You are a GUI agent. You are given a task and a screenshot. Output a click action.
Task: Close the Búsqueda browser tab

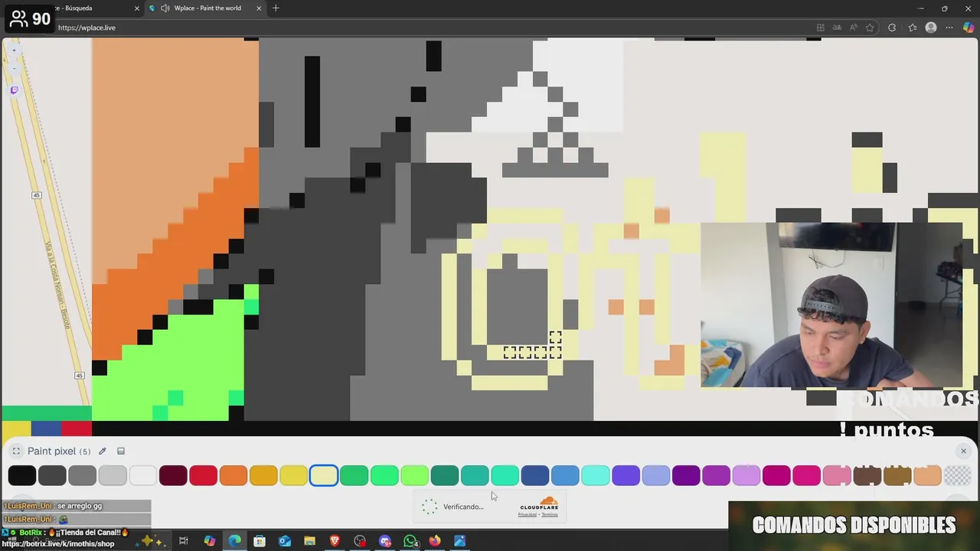(x=137, y=8)
